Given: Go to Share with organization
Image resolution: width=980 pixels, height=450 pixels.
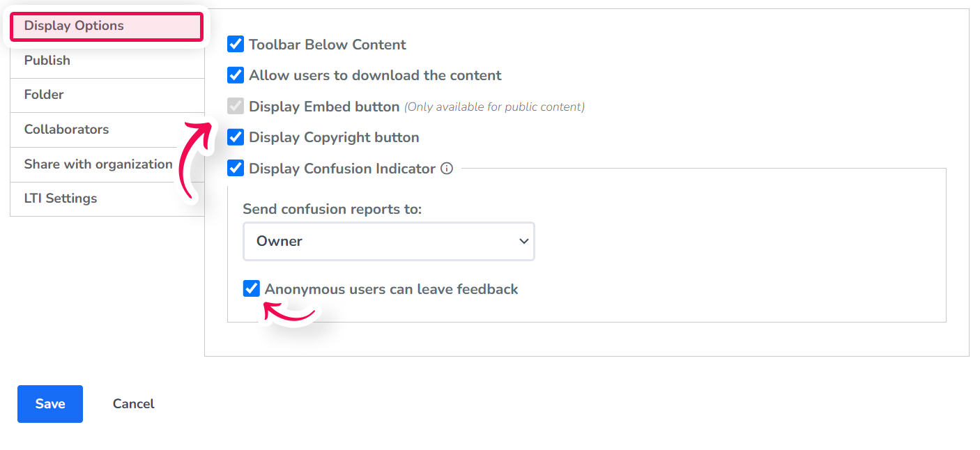Looking at the screenshot, I should [98, 164].
